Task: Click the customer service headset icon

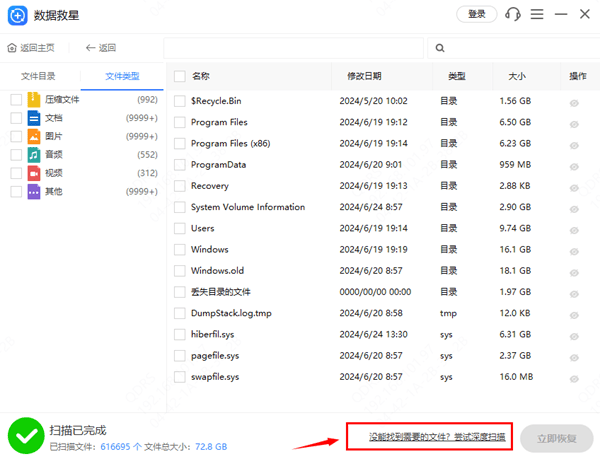Action: pos(513,14)
